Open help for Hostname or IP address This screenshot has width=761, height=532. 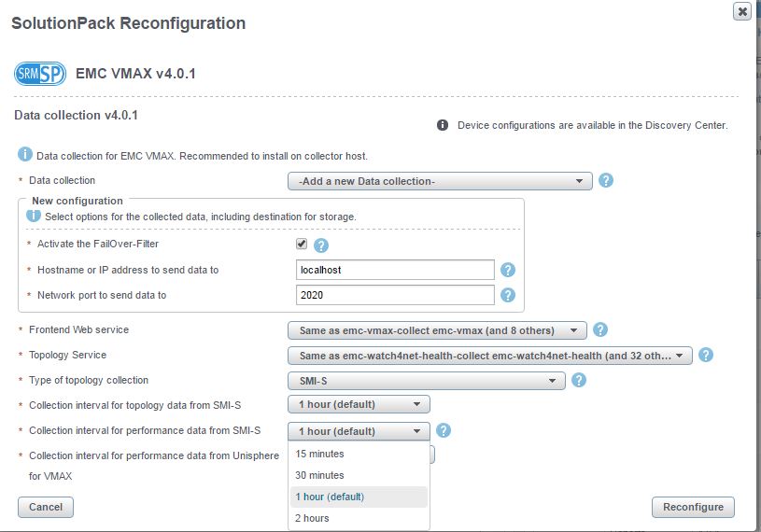508,270
